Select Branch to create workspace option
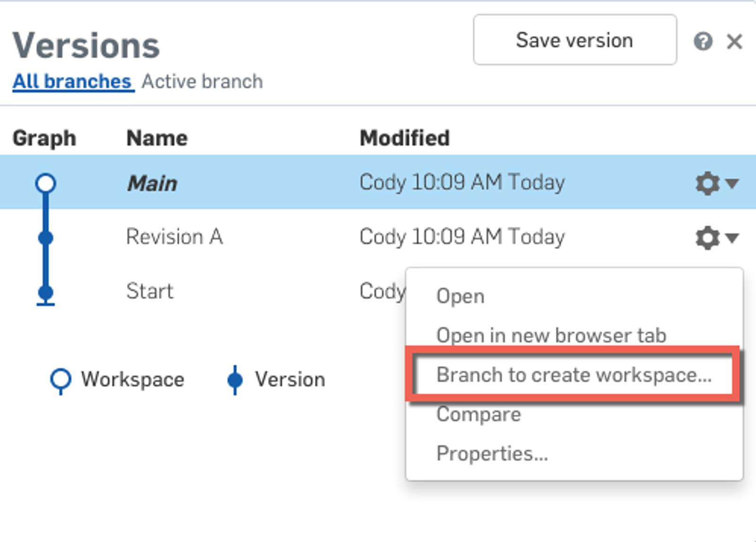This screenshot has height=542, width=756. (x=574, y=375)
